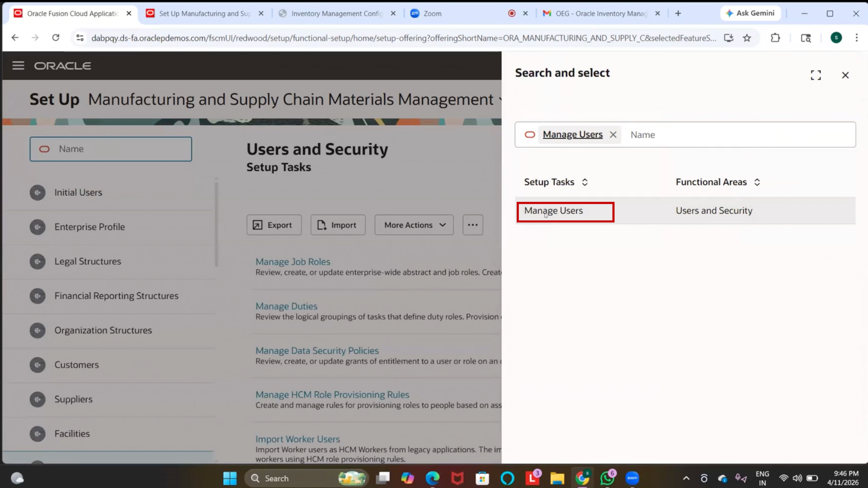Screen dimensions: 868x488
Task: Expand Search and select panel to fullscreen
Action: point(816,75)
